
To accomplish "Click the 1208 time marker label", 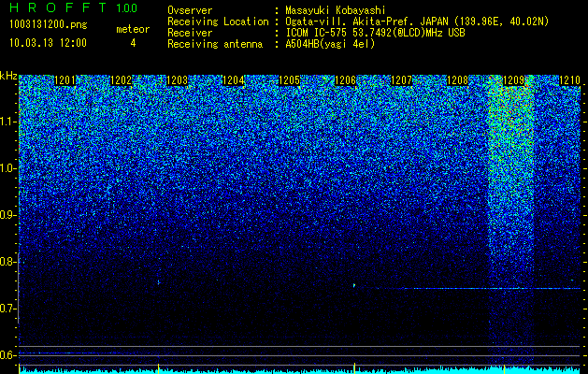I will point(457,80).
